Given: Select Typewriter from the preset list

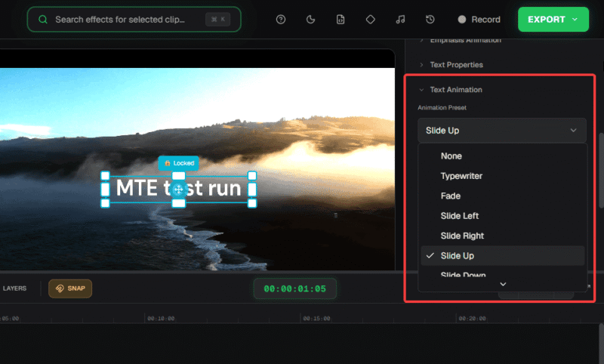Looking at the screenshot, I should click(x=461, y=176).
